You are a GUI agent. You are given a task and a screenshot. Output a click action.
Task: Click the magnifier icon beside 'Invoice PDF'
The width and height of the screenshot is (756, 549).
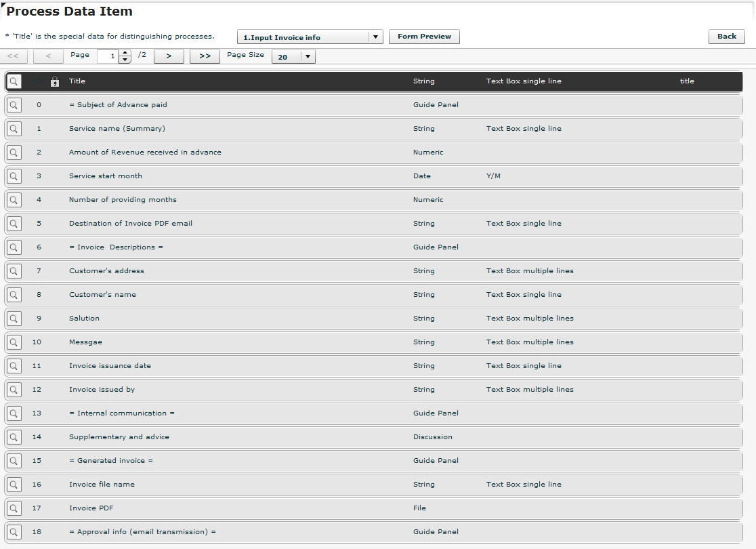click(14, 508)
